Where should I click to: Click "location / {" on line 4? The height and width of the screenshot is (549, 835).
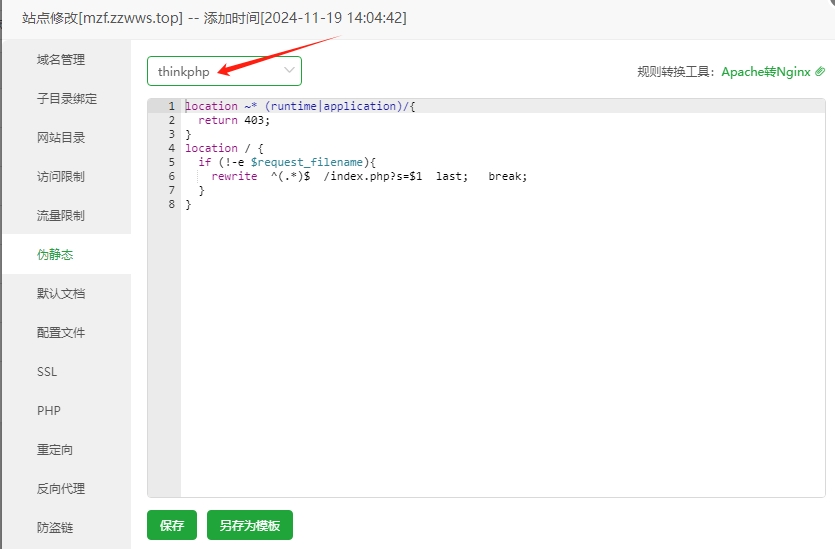[x=224, y=148]
